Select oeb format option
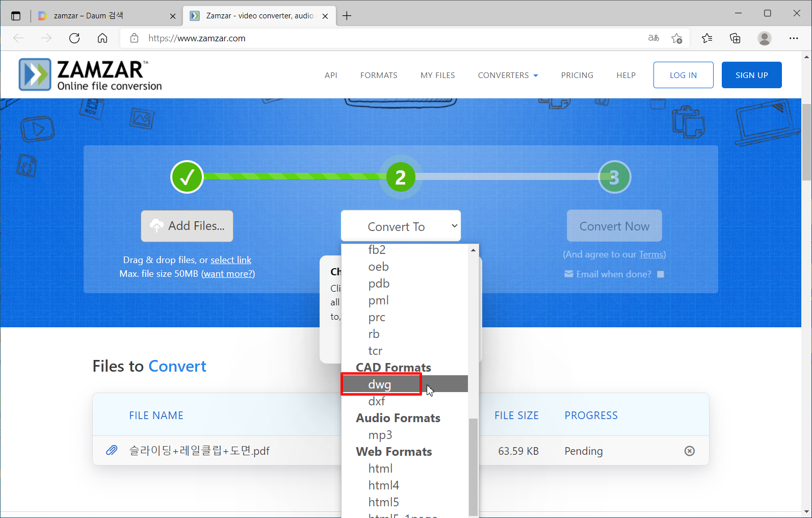The width and height of the screenshot is (812, 518). [405, 266]
